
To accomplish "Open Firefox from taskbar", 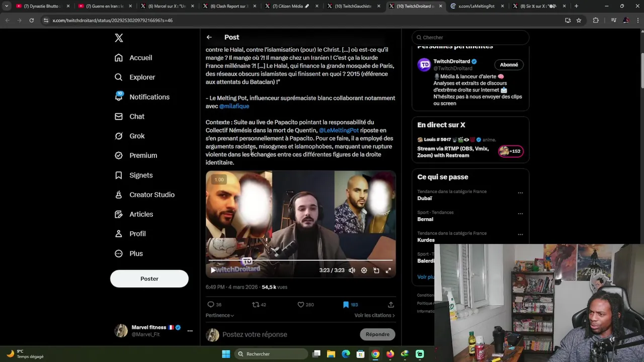I will tap(390, 354).
